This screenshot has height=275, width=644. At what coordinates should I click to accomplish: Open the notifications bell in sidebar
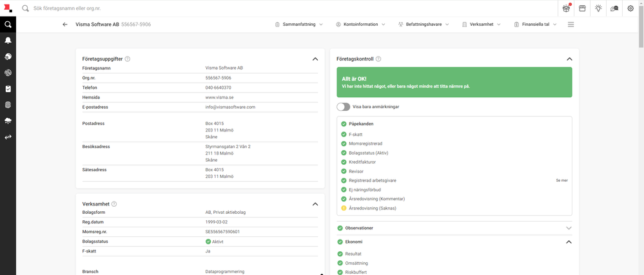pos(8,40)
